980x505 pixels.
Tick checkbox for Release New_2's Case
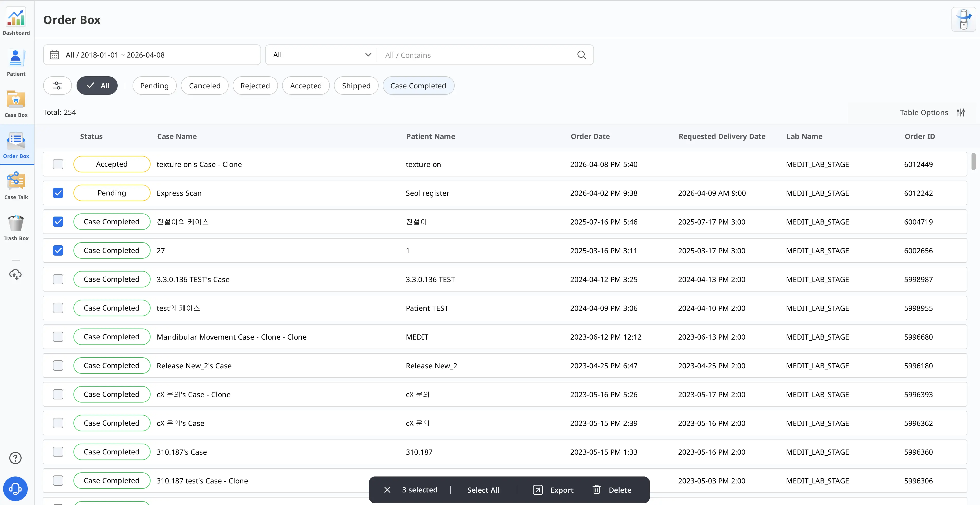[x=58, y=366]
